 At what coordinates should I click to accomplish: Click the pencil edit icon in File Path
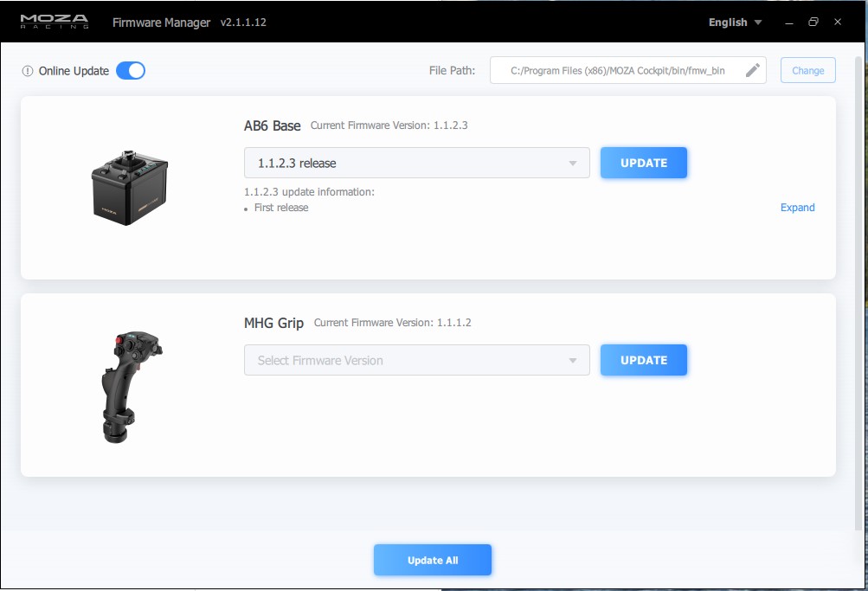pos(752,70)
